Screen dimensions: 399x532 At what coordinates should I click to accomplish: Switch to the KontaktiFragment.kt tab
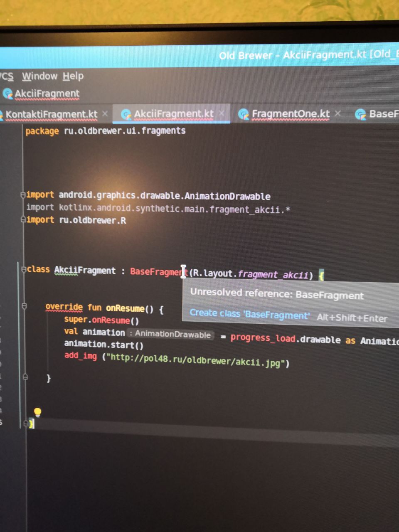[x=51, y=114]
